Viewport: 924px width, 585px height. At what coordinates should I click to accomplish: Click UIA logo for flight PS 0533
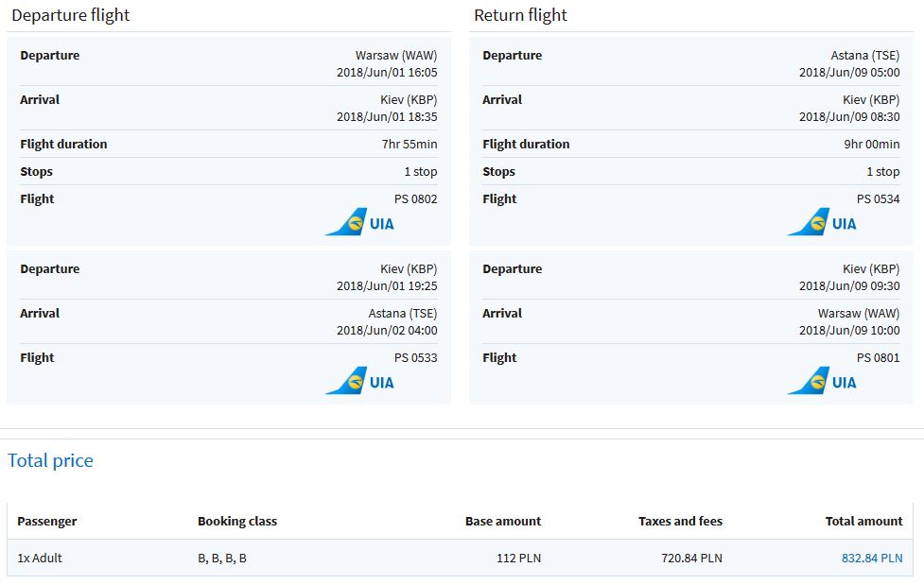(359, 381)
